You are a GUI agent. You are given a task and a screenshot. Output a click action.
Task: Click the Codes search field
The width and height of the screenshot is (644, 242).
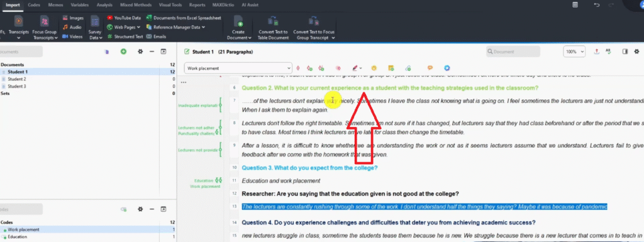pos(21,209)
